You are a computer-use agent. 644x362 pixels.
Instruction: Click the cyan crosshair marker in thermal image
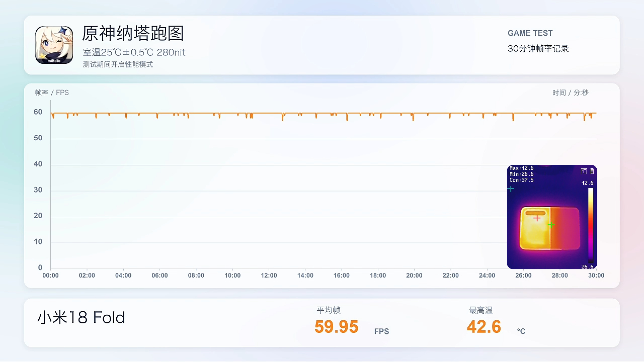pyautogui.click(x=511, y=189)
